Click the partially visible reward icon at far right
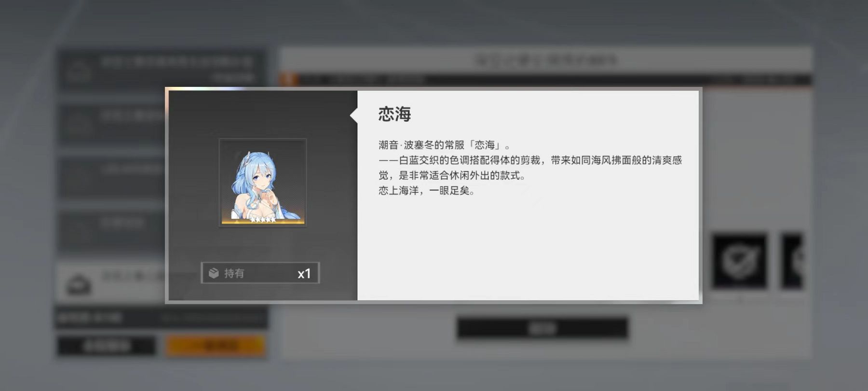The width and height of the screenshot is (868, 391). pyautogui.click(x=792, y=261)
